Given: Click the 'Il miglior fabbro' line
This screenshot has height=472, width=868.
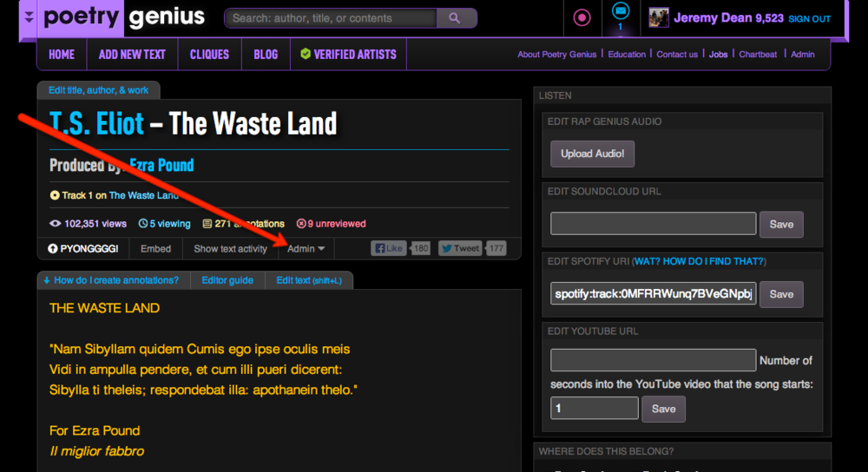Looking at the screenshot, I should tap(97, 451).
